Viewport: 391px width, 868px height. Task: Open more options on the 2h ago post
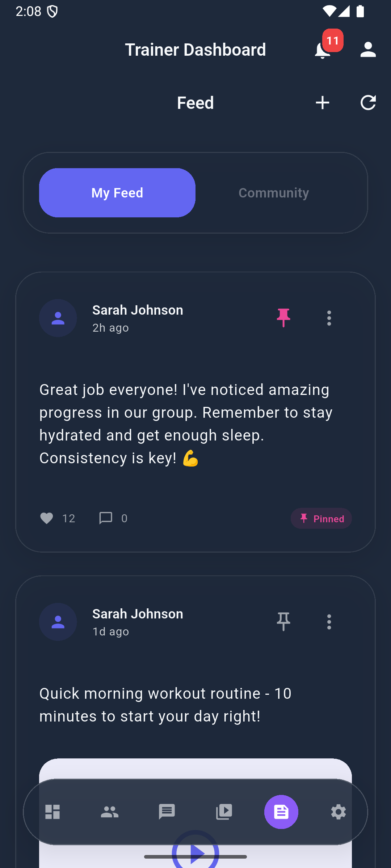pyautogui.click(x=329, y=318)
